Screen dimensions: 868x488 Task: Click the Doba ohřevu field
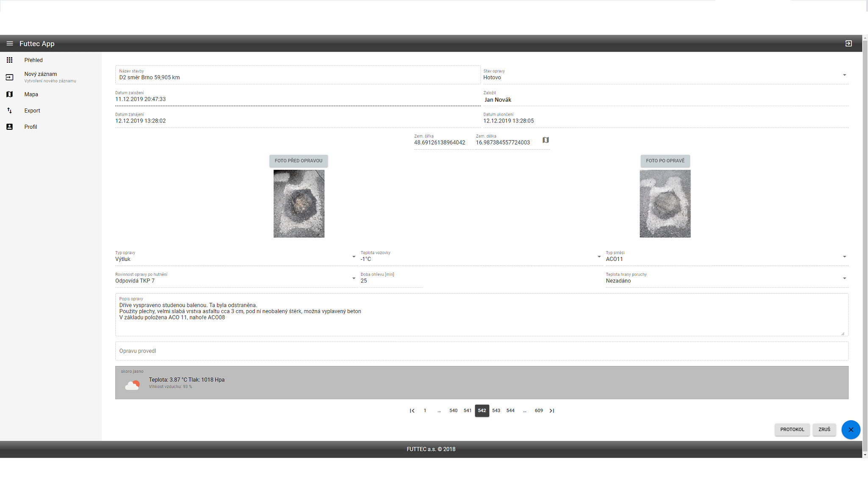pyautogui.click(x=391, y=278)
